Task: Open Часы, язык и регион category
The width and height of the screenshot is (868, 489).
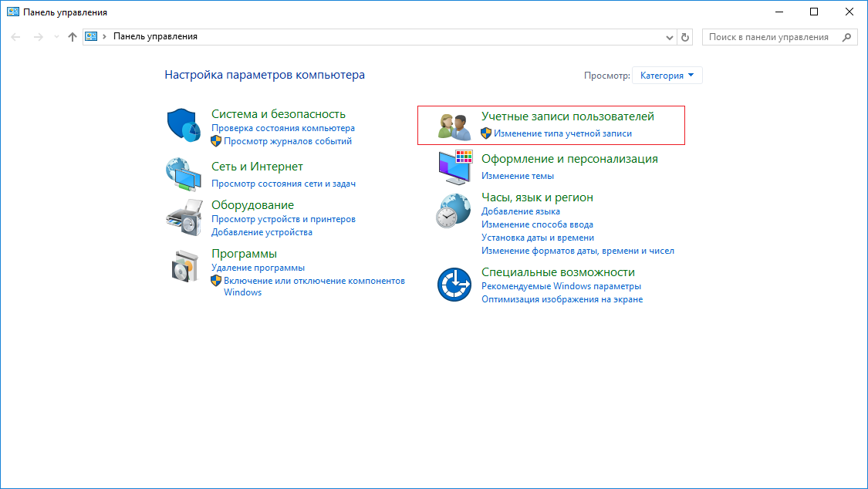Action: pyautogui.click(x=537, y=197)
